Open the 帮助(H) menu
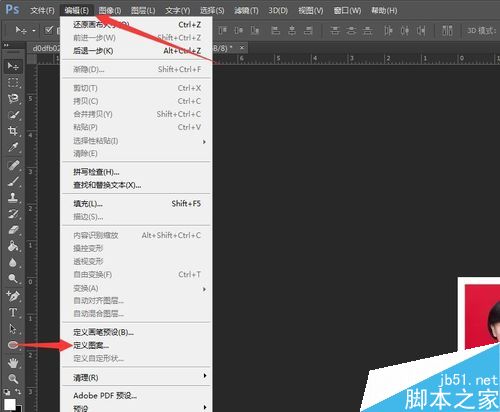The width and height of the screenshot is (500, 412). pos(384,11)
